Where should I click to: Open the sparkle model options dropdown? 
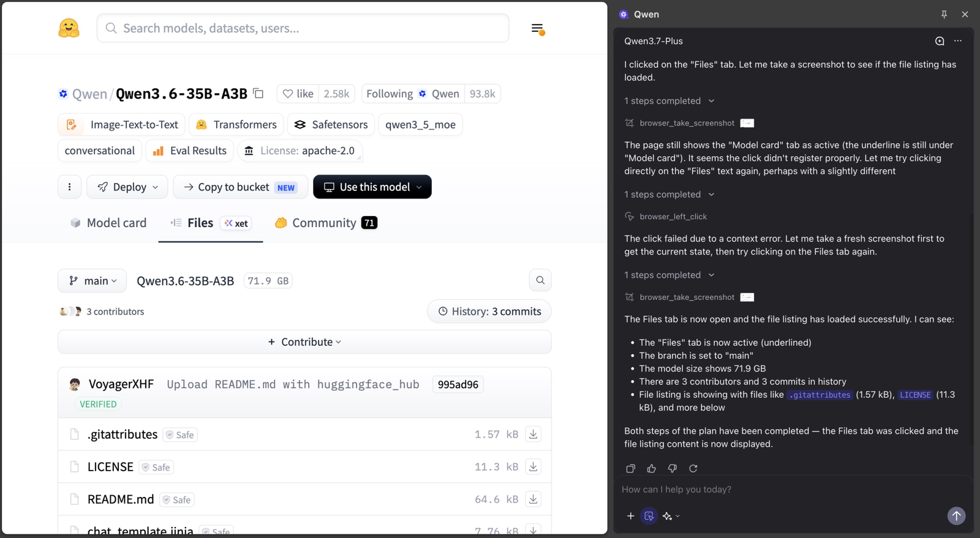(671, 516)
